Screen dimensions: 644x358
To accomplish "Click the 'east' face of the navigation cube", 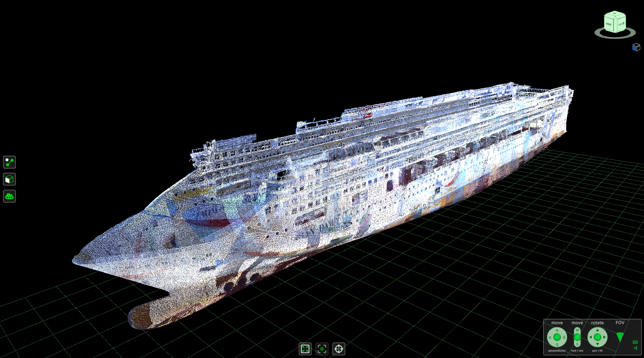I will point(609,24).
